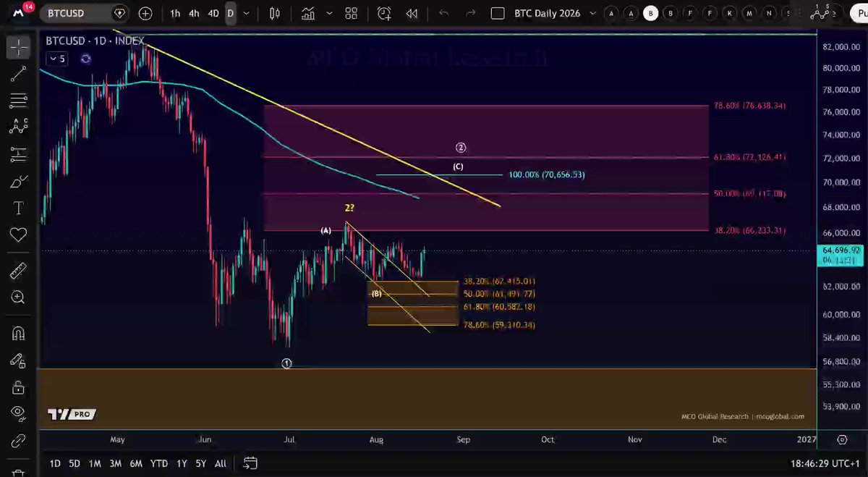Viewport: 868px width, 477px height.
Task: Expand the indicator templates dropdown arrow
Action: click(x=330, y=13)
